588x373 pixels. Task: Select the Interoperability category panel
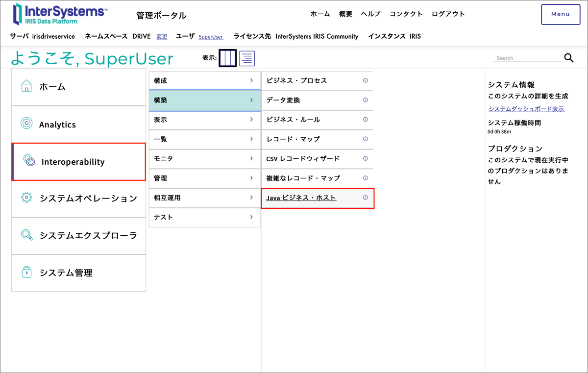point(79,161)
